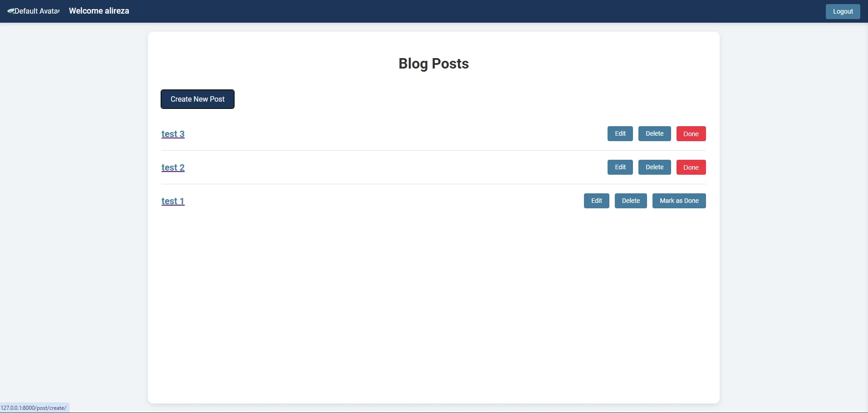The width and height of the screenshot is (868, 413).
Task: Delete the test 2 post
Action: 654,167
